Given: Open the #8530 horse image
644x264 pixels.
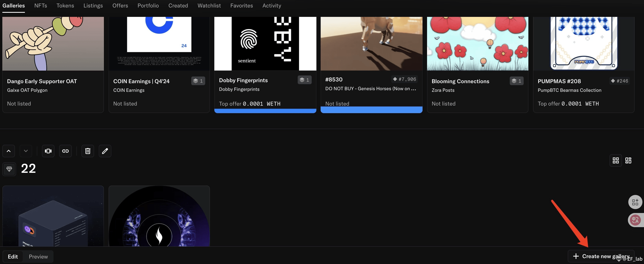Looking at the screenshot, I should click(372, 44).
